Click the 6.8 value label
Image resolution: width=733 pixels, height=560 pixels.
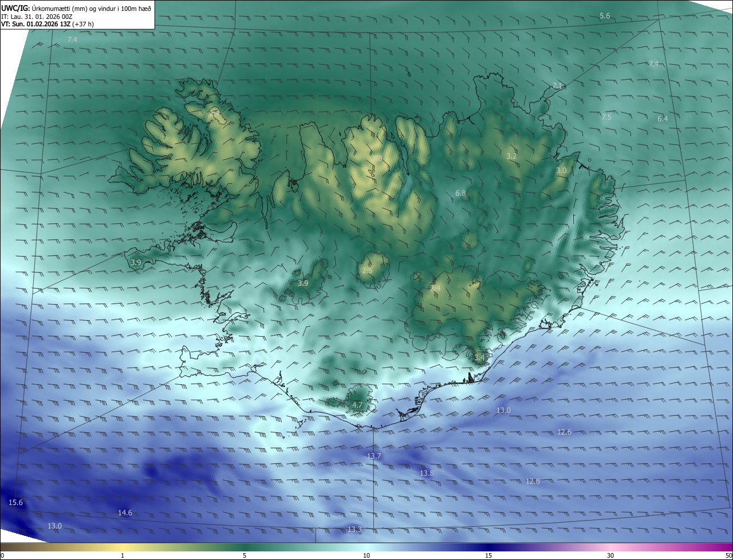(x=460, y=194)
